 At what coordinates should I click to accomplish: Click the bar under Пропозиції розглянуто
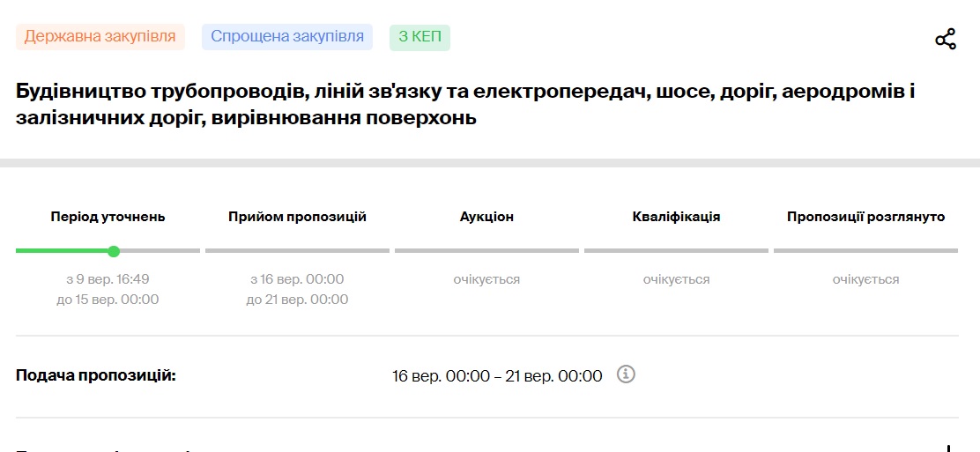pyautogui.click(x=865, y=251)
